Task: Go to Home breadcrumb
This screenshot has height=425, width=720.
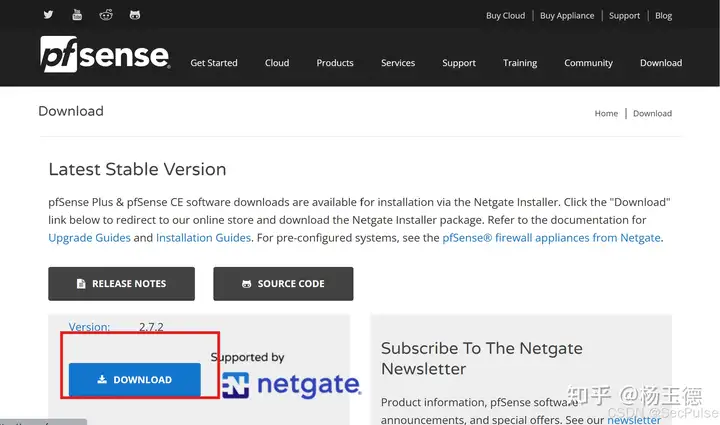Action: 607,113
